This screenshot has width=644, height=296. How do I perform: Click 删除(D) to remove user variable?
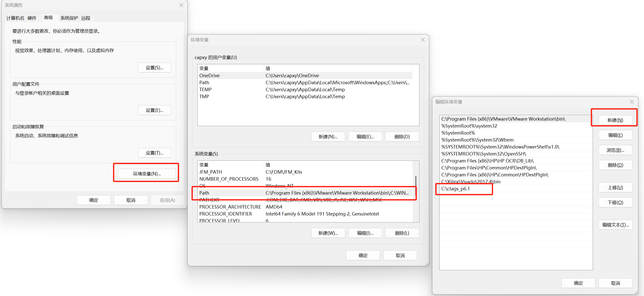(x=402, y=137)
